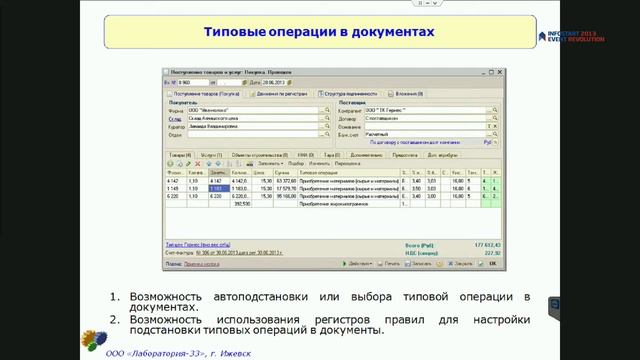Click the empty Отдел input field
Viewport: 640px width, 360px height.
253,134
